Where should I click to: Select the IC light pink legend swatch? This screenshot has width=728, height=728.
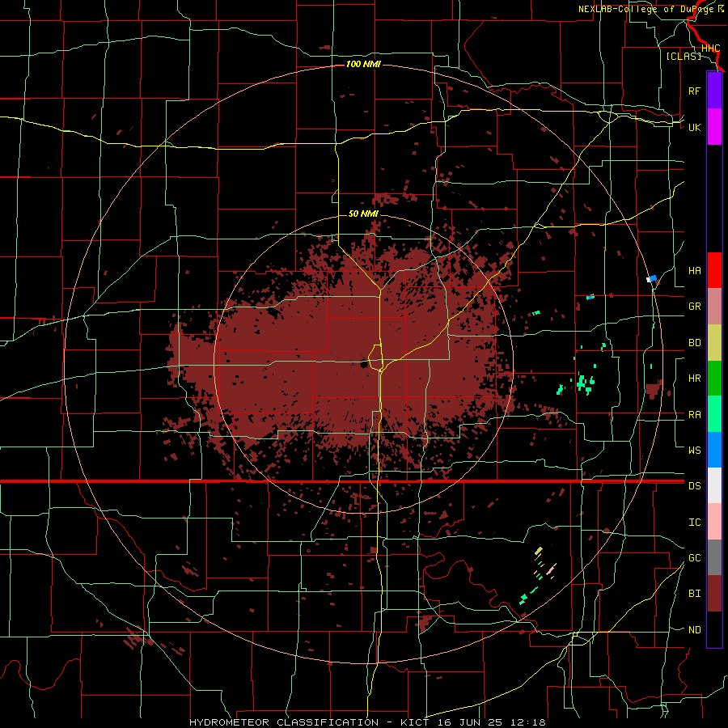pyautogui.click(x=714, y=522)
